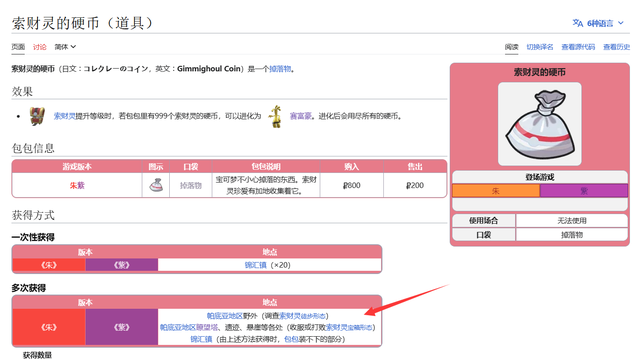The width and height of the screenshot is (640, 360).
Task: Open 索财灵 宝箱形态 link
Action: click(x=349, y=327)
